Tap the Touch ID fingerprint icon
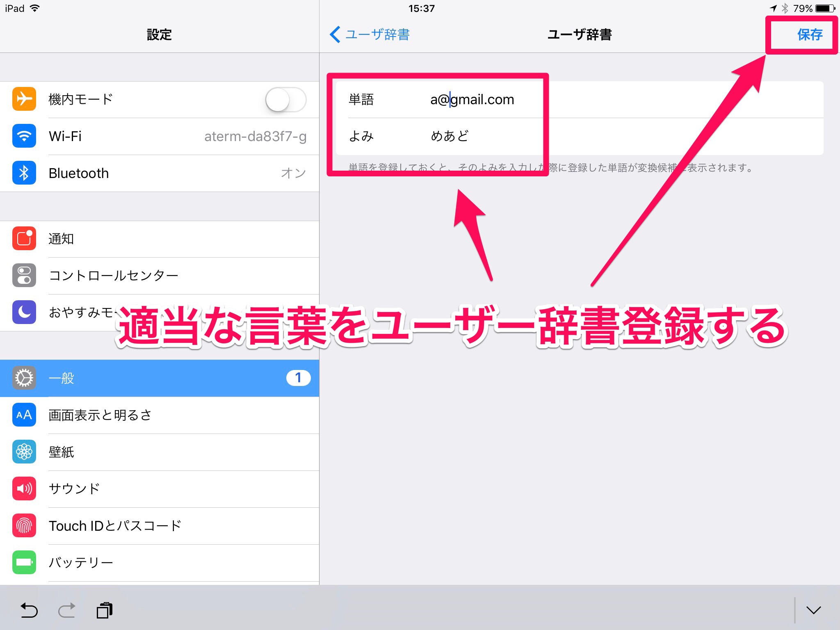The height and width of the screenshot is (630, 840). [x=24, y=525]
